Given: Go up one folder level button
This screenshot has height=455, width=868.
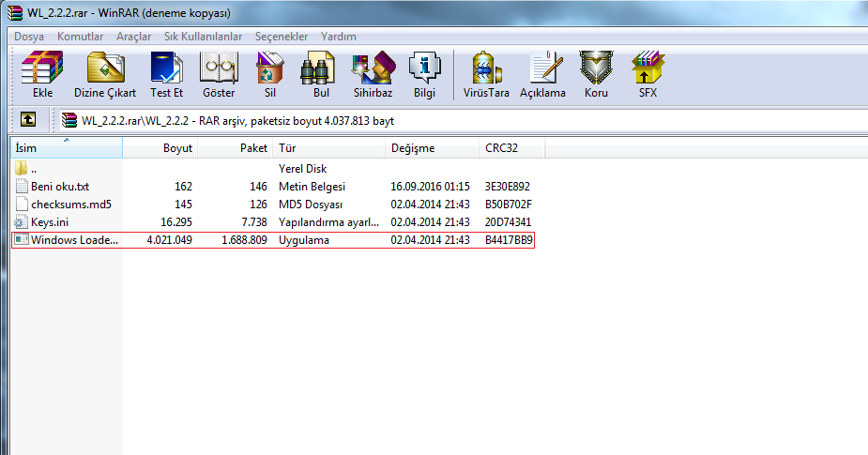Looking at the screenshot, I should click(28, 119).
